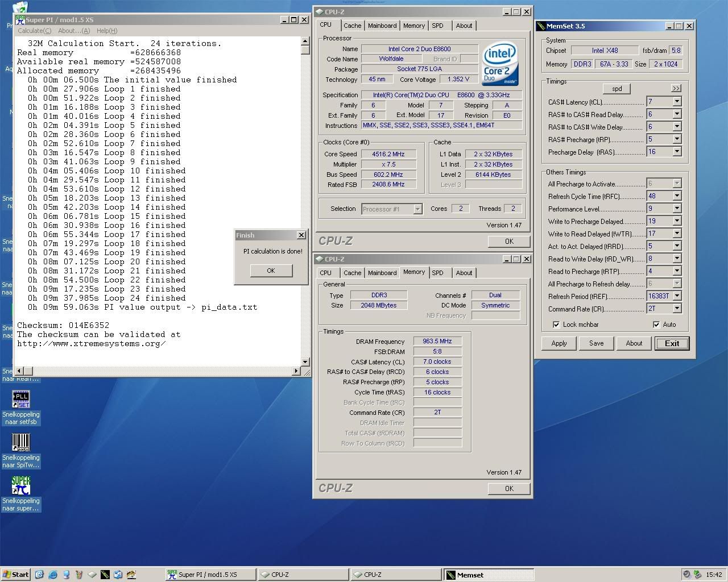Switch to Memory tab in top CPU-Z

tap(414, 26)
